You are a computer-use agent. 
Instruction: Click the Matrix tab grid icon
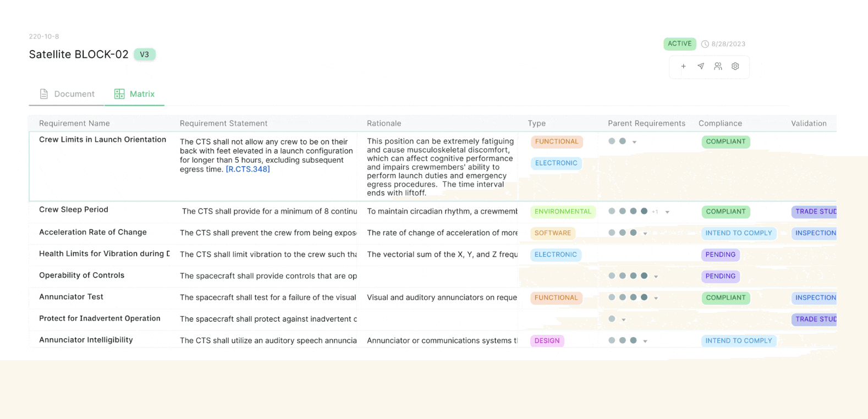(x=119, y=94)
